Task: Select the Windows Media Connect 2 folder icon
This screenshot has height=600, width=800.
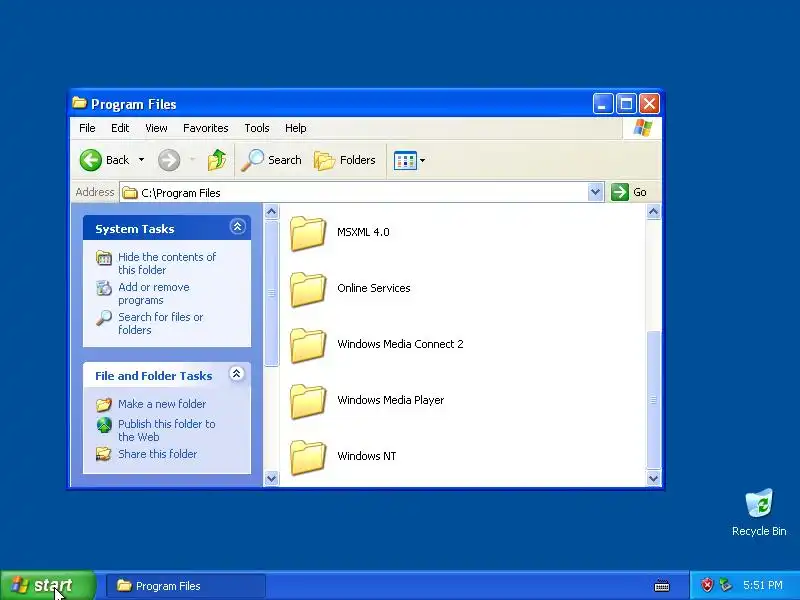Action: click(308, 345)
